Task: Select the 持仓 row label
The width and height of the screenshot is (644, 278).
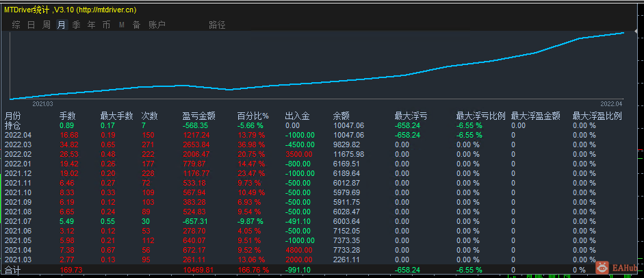Action: point(12,126)
